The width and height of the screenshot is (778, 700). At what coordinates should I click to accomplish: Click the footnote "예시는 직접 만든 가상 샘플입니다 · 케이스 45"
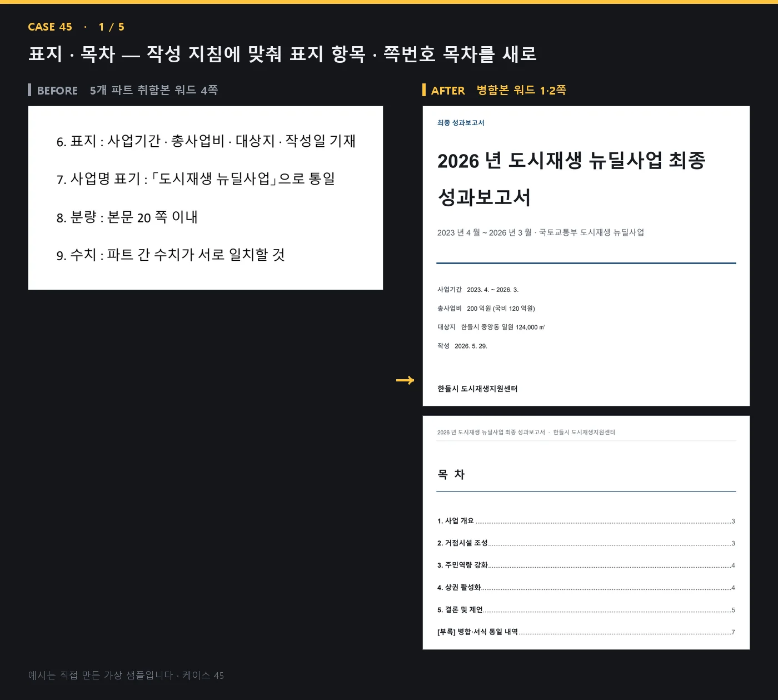click(x=126, y=676)
